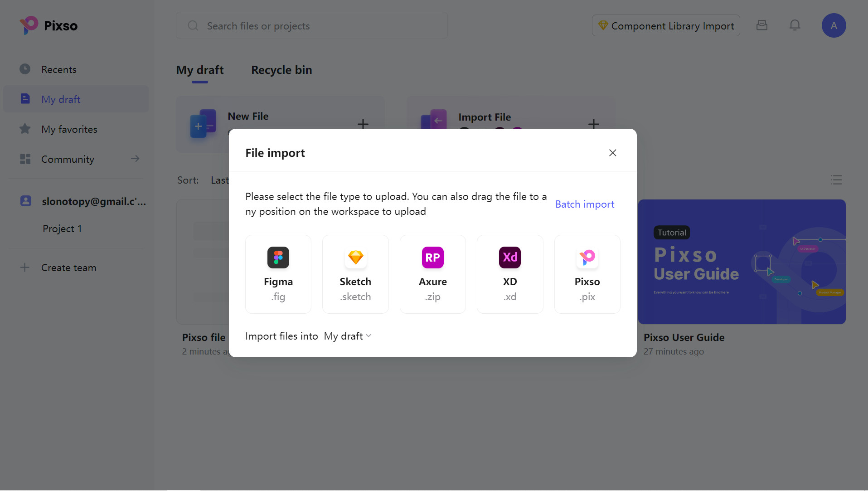Click Component Library Import button
This screenshot has width=868, height=491.
[666, 26]
